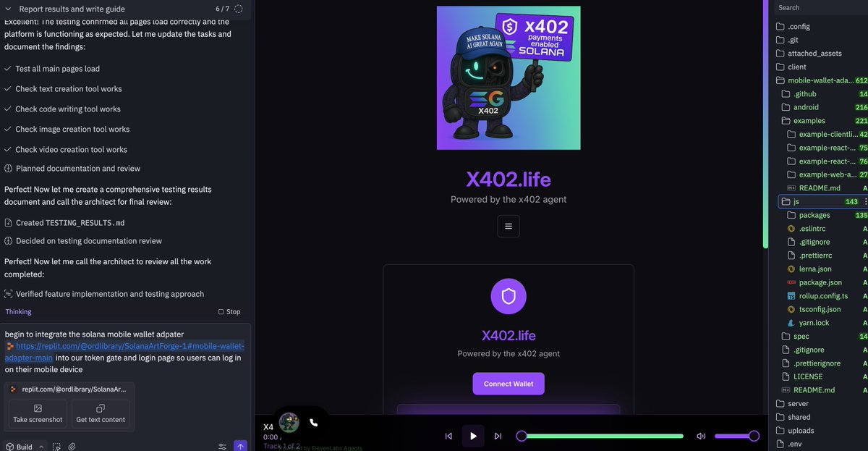Expand the server folder
The image size is (868, 451).
798,404
